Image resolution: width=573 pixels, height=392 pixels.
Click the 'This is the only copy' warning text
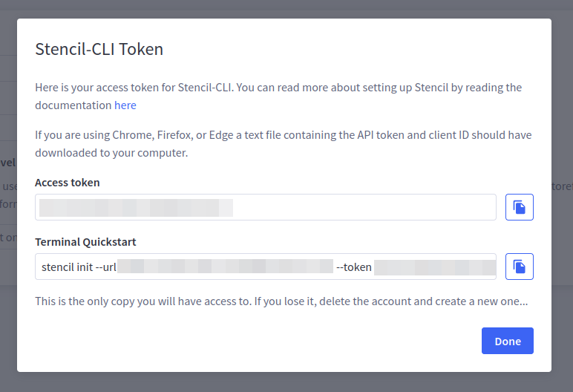click(281, 302)
